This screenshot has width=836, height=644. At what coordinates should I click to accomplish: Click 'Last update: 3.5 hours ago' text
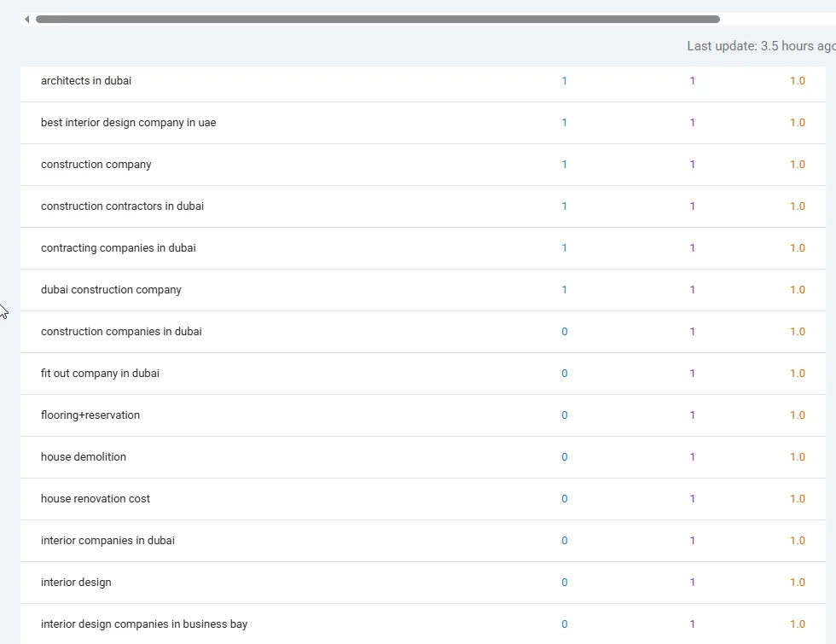[761, 46]
